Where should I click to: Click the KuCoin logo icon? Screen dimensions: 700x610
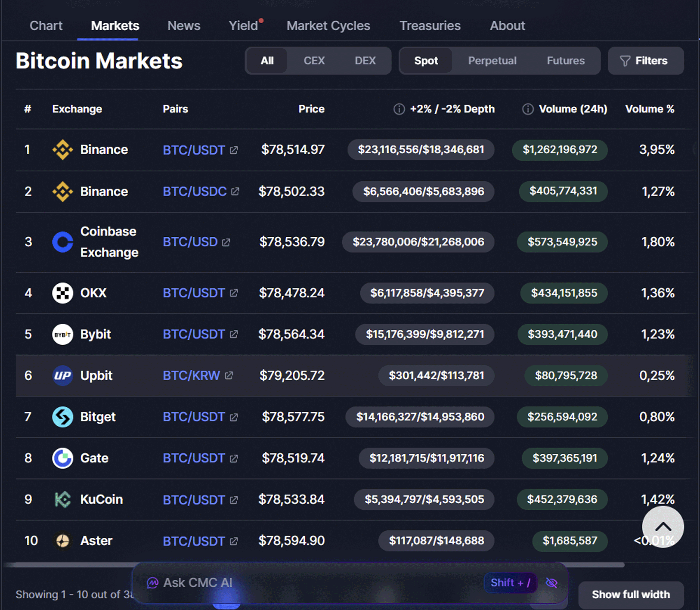tap(62, 500)
